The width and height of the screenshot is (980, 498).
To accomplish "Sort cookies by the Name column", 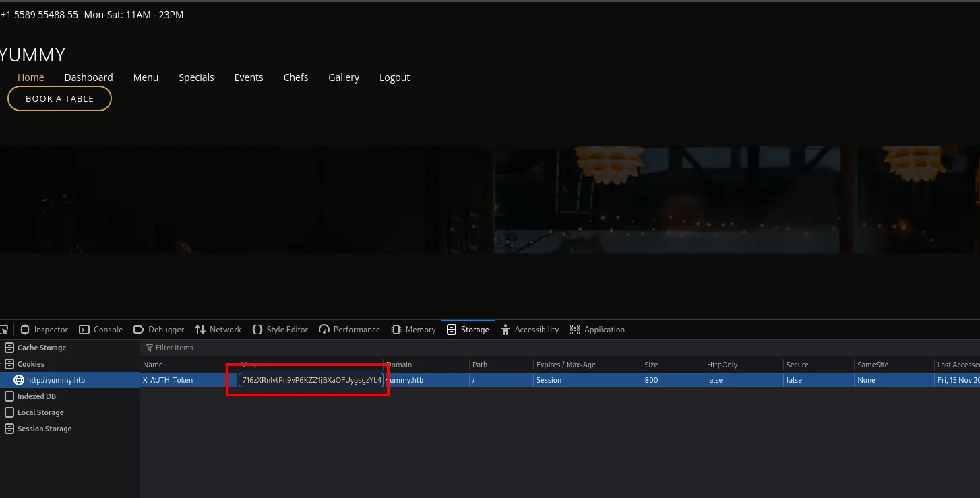I will (x=189, y=365).
